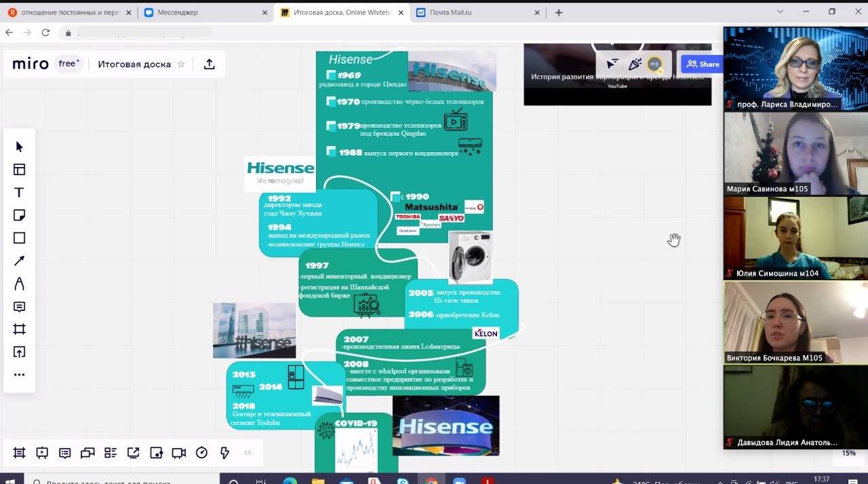Go back in the browser
This screenshot has height=484, width=868.
pos(9,33)
